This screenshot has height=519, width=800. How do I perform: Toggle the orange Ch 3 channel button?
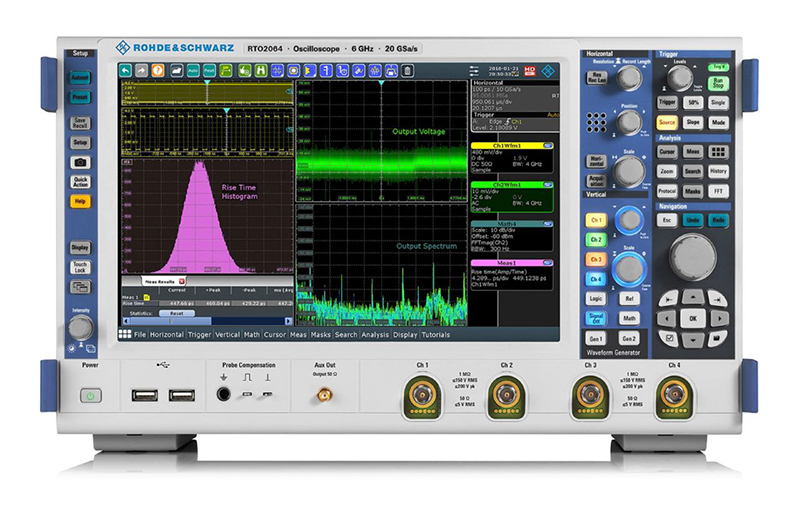point(596,259)
